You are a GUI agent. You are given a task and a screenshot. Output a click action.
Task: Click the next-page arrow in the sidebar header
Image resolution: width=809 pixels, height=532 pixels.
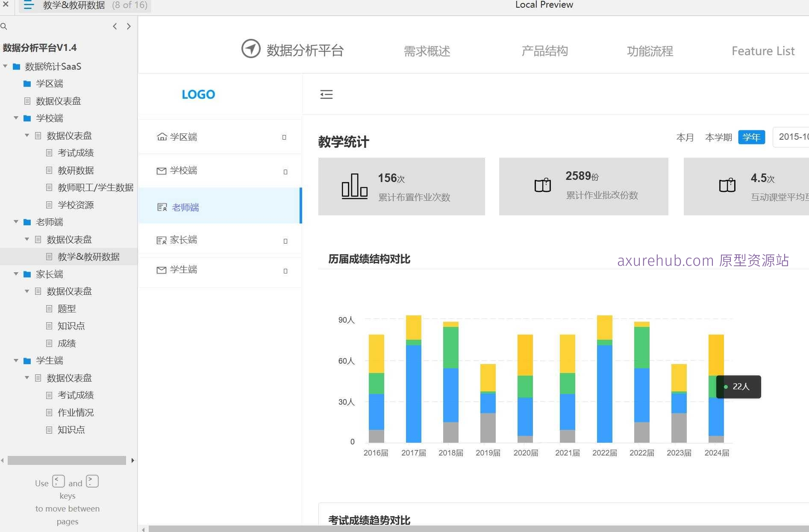click(x=129, y=26)
